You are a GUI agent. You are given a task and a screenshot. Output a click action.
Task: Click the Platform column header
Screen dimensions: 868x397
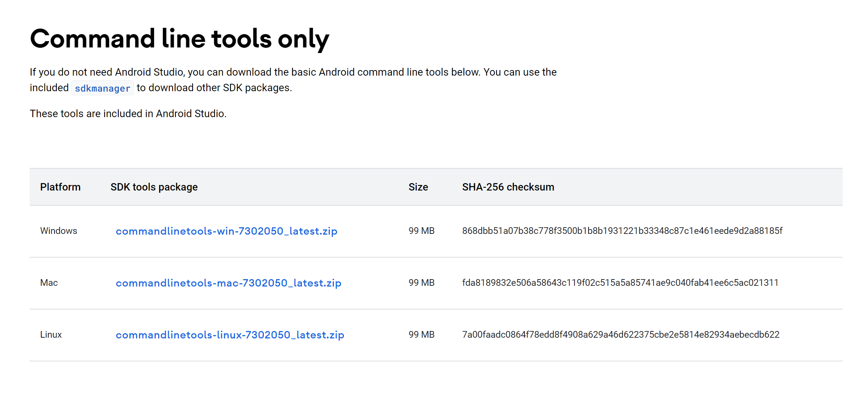pos(60,187)
